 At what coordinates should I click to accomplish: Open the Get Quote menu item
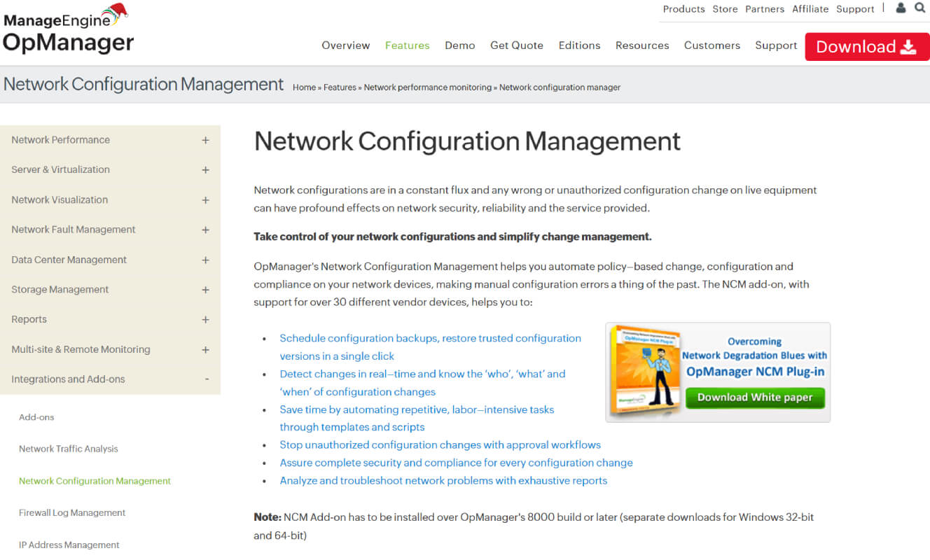coord(517,45)
